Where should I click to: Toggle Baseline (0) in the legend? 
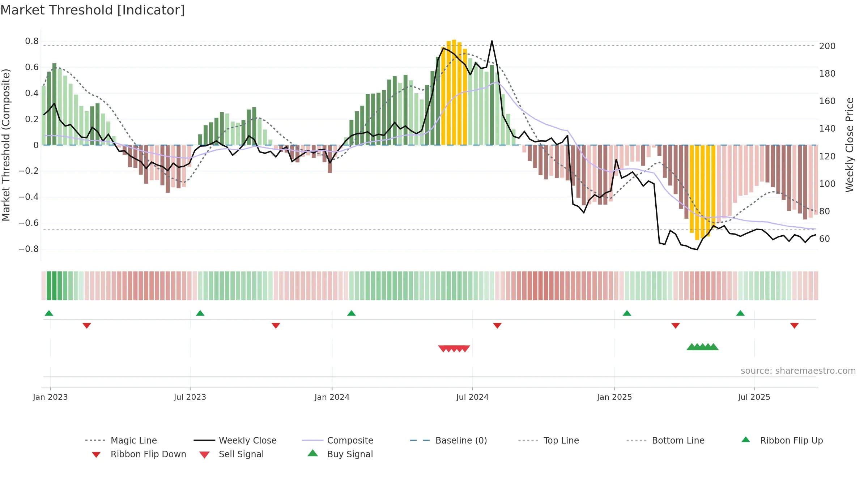[448, 440]
